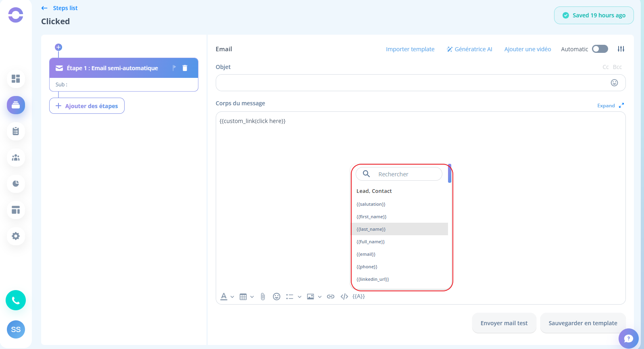This screenshot has width=644, height=349.
Task: Select the Étape 1 Email semi-automatique step
Action: (x=124, y=68)
